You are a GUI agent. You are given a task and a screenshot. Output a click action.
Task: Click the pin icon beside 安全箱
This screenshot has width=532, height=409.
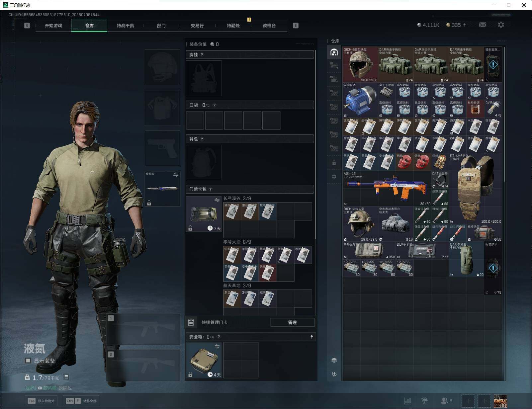311,337
